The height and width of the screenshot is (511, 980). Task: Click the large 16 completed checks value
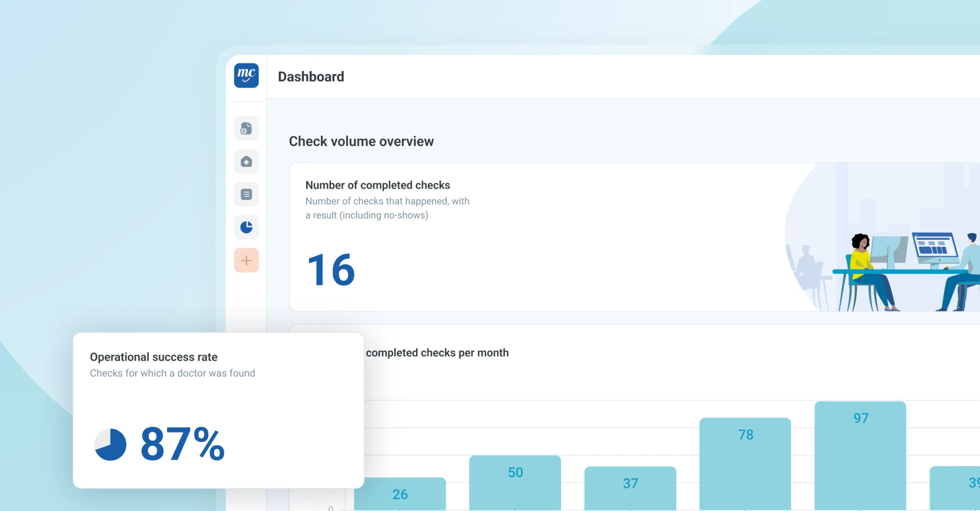332,270
